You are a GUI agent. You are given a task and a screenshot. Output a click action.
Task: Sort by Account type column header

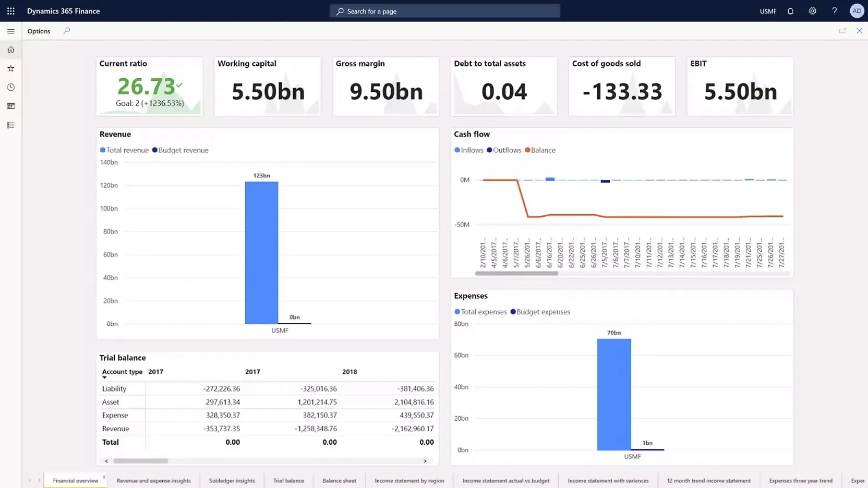point(122,372)
